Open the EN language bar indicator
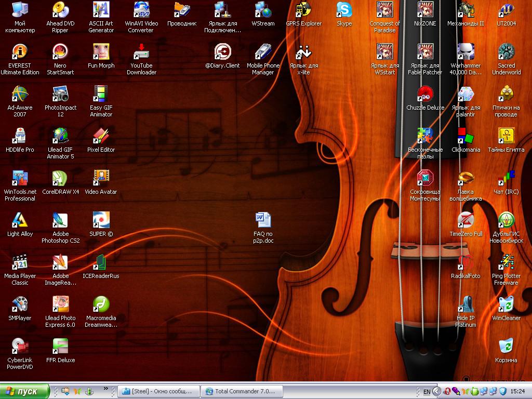 click(x=427, y=391)
